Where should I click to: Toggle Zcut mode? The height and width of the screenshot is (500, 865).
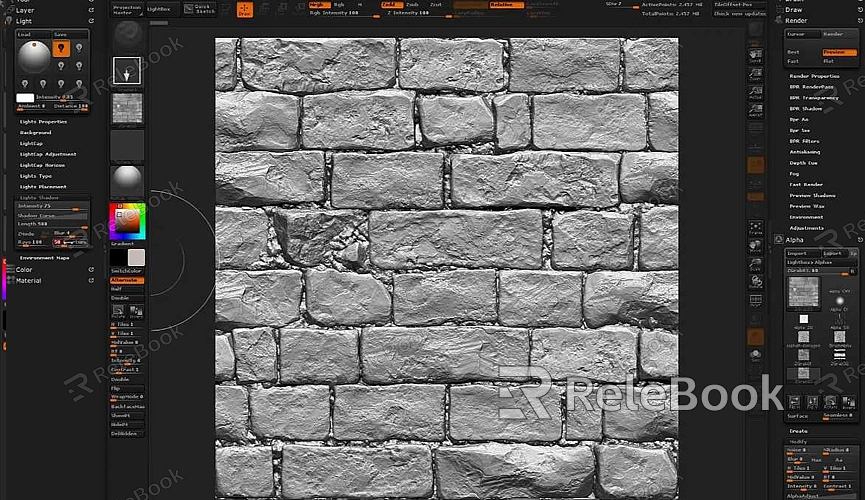[436, 4]
